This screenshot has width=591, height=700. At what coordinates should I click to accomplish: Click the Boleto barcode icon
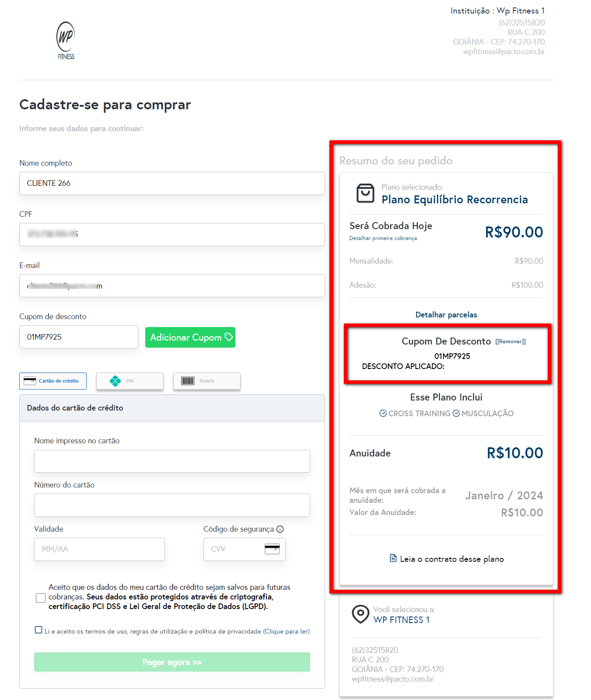[188, 381]
